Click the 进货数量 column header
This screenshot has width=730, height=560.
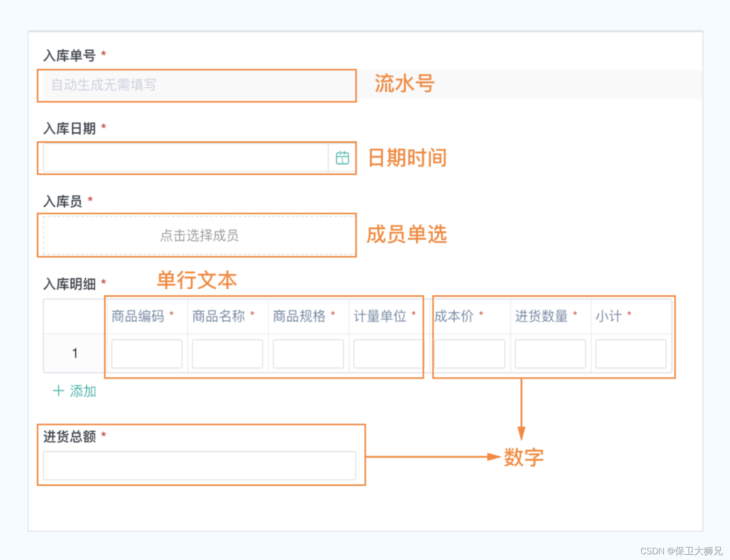[x=541, y=316]
